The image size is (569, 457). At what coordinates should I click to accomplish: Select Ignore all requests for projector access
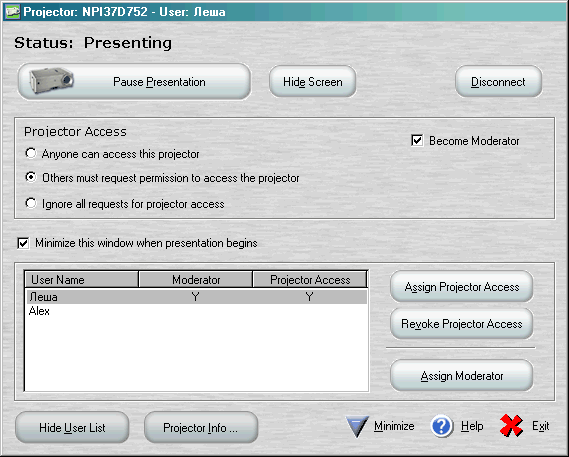pos(31,203)
